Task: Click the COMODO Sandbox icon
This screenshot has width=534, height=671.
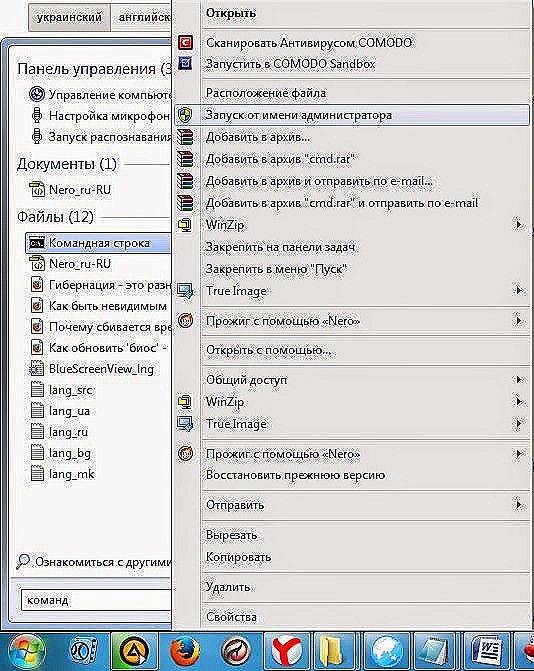Action: pyautogui.click(x=185, y=64)
